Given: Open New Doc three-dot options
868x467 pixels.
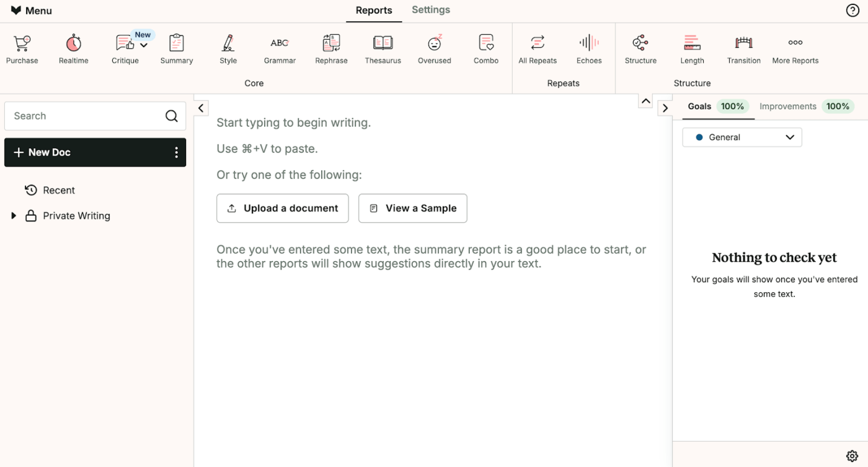Looking at the screenshot, I should (176, 153).
